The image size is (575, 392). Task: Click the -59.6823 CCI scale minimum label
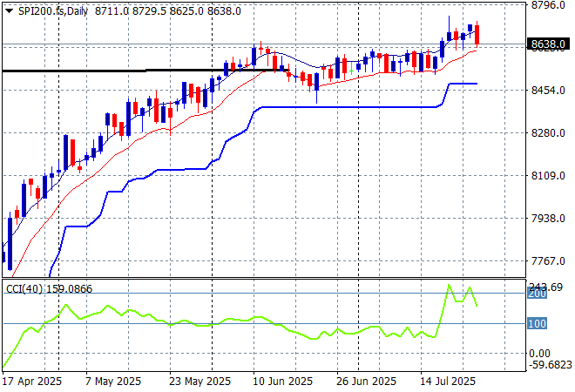pos(551,366)
